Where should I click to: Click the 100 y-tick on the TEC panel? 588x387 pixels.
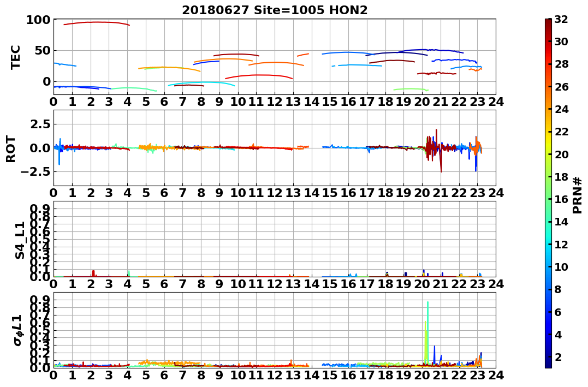point(38,20)
